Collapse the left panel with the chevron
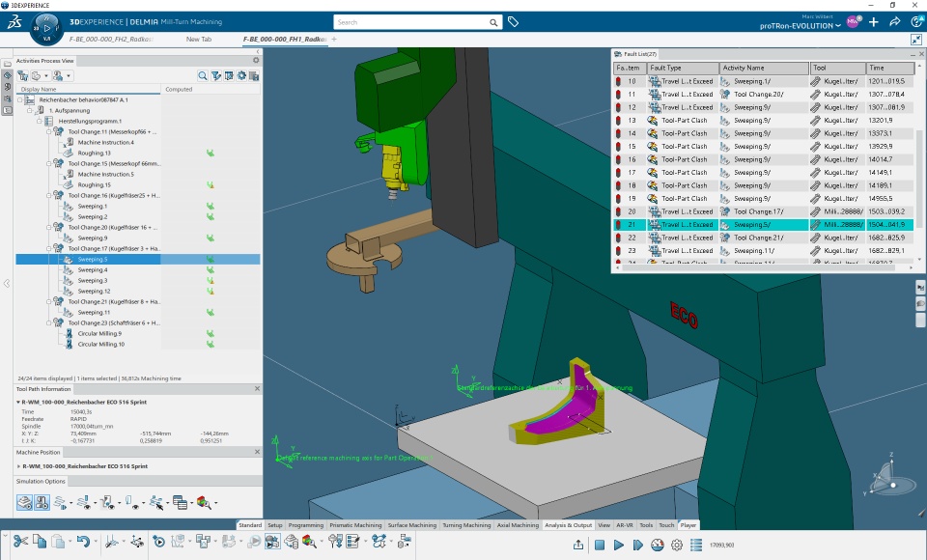927x560 pixels. tap(7, 284)
